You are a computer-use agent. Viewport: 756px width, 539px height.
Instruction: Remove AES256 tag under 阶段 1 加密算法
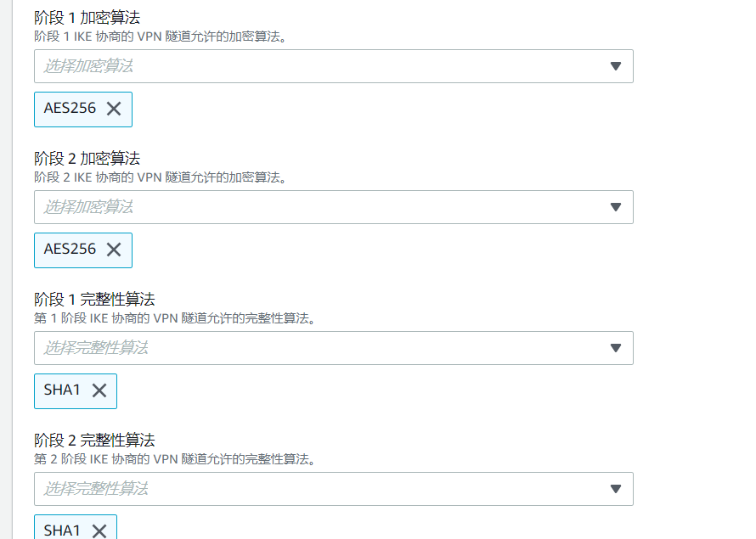[114, 109]
